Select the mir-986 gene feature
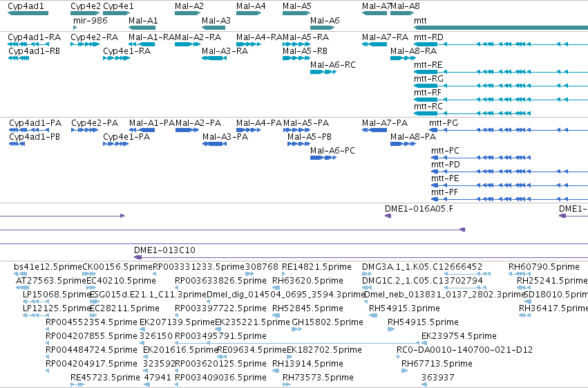The height and width of the screenshot is (388, 588). point(75,28)
